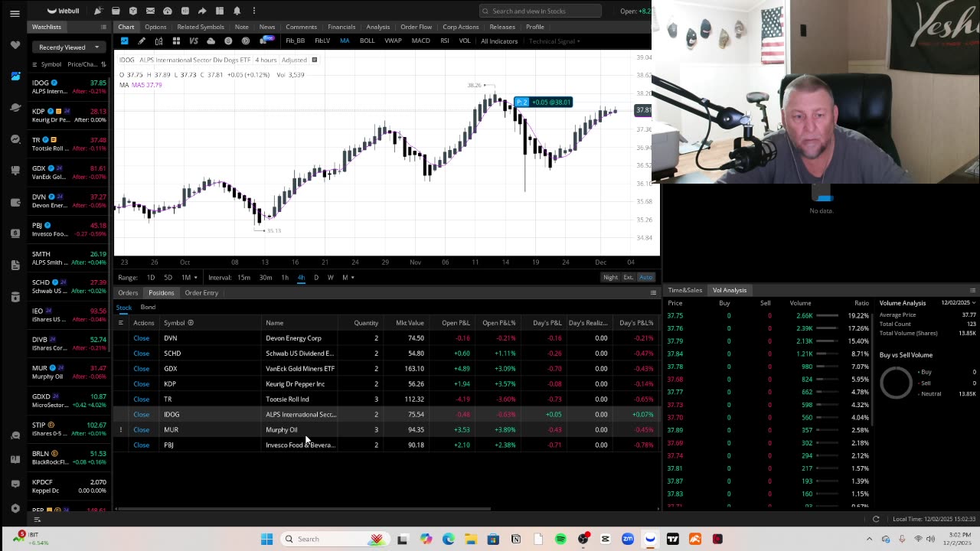This screenshot has height=551, width=980.
Task: Enable Ext. hours display
Action: pyautogui.click(x=629, y=277)
